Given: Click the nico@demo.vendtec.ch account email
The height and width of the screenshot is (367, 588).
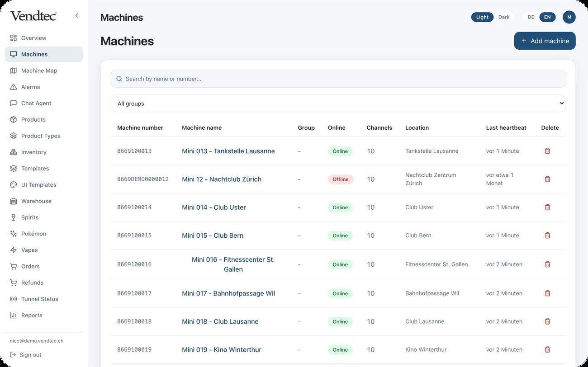Looking at the screenshot, I should point(37,341).
